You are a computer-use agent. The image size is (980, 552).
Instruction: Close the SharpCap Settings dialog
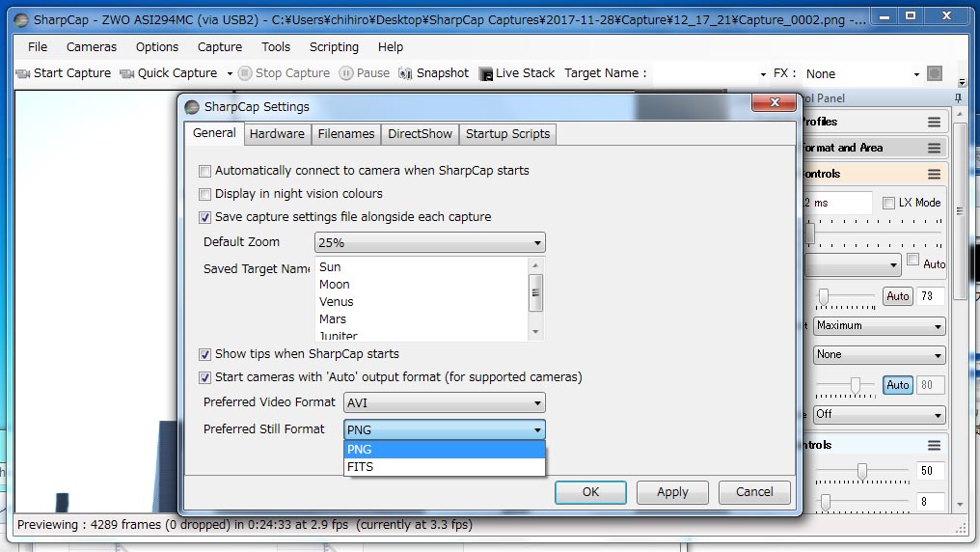point(774,102)
